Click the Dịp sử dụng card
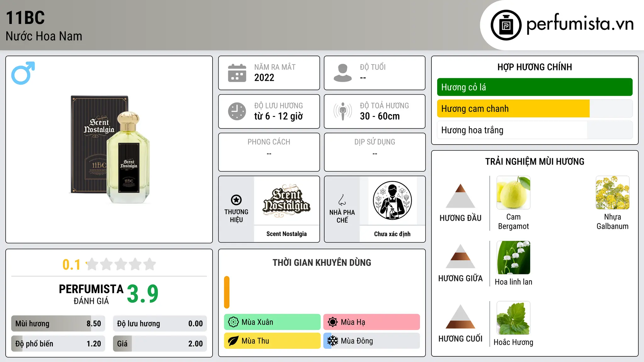Image resolution: width=644 pixels, height=362 pixels. coord(375,152)
